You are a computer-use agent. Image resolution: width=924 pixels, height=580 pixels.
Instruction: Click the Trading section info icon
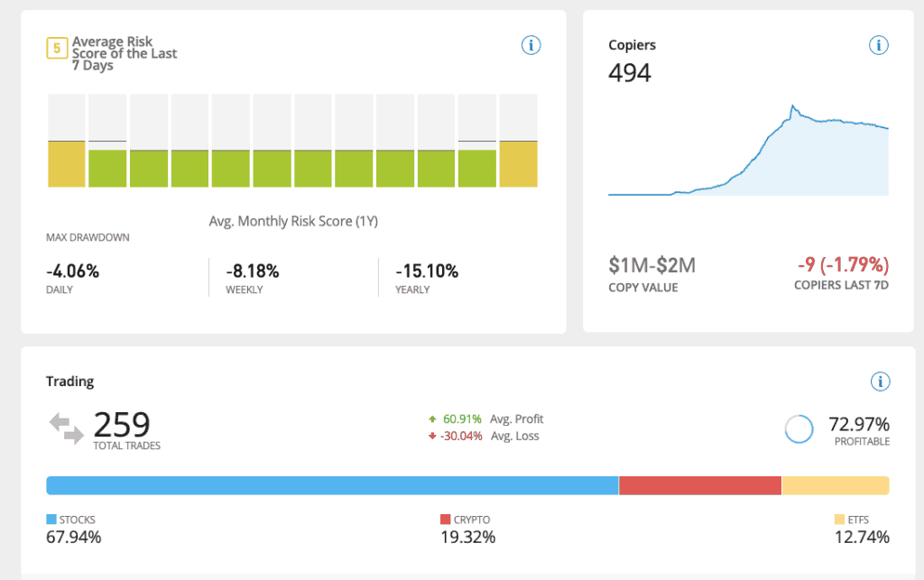880,382
